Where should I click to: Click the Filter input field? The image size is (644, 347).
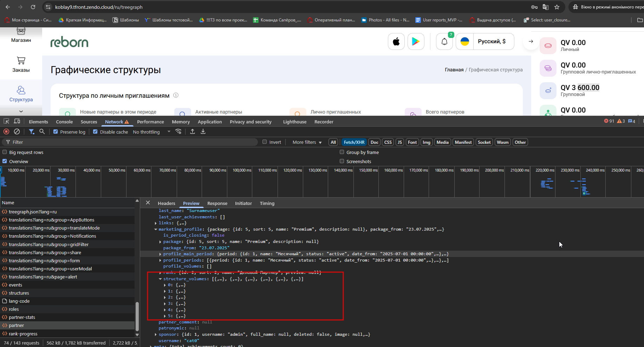click(130, 142)
